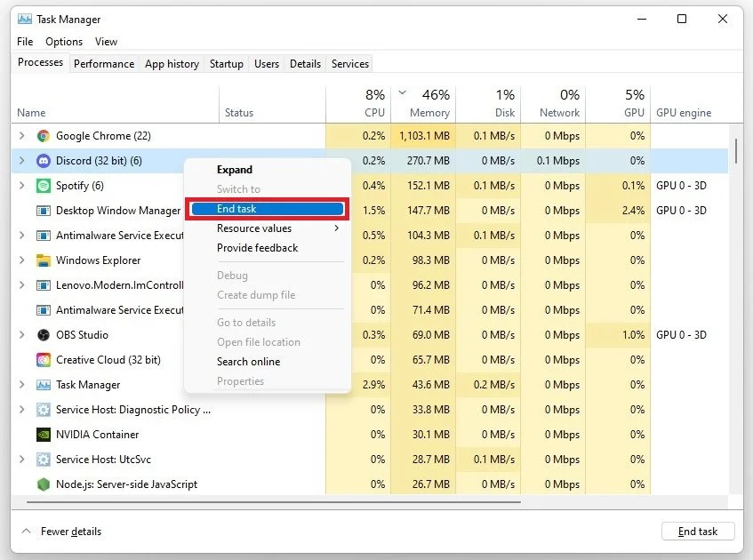Click Discord network value 0.1 Mbps
The width and height of the screenshot is (753, 560).
tap(558, 161)
